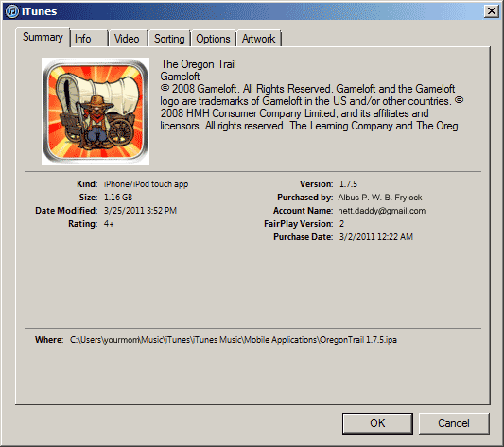Viewport: 504px width, 447px height.
Task: Click the iTunes title bar text
Action: click(39, 11)
